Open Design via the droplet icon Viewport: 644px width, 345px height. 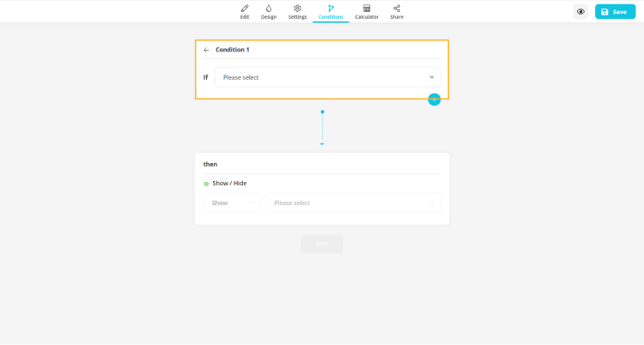click(269, 8)
